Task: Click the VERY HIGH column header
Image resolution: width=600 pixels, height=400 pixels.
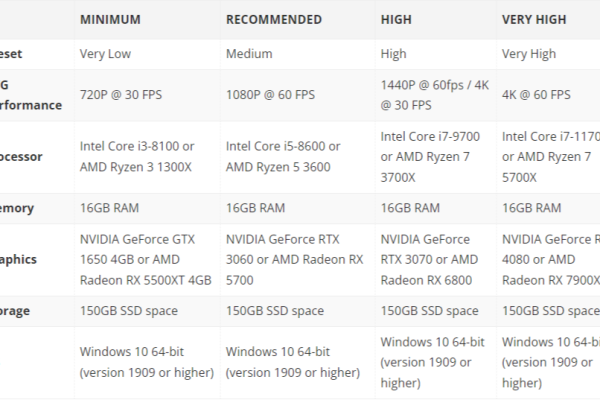Action: [x=533, y=20]
